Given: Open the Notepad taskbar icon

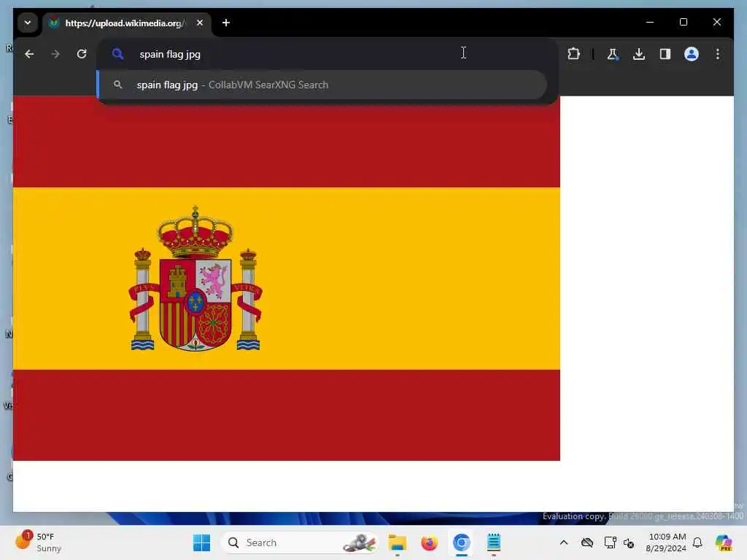Looking at the screenshot, I should [494, 542].
